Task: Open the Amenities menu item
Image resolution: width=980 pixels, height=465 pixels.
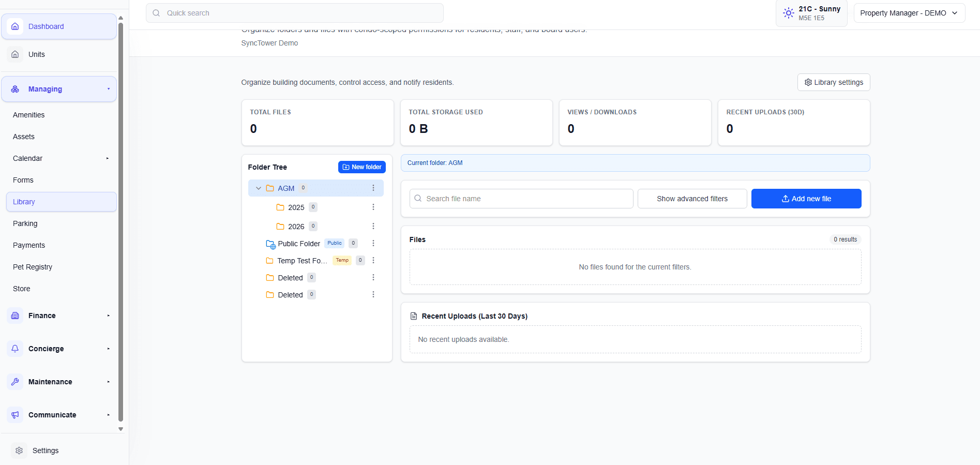Action: pyautogui.click(x=61, y=115)
